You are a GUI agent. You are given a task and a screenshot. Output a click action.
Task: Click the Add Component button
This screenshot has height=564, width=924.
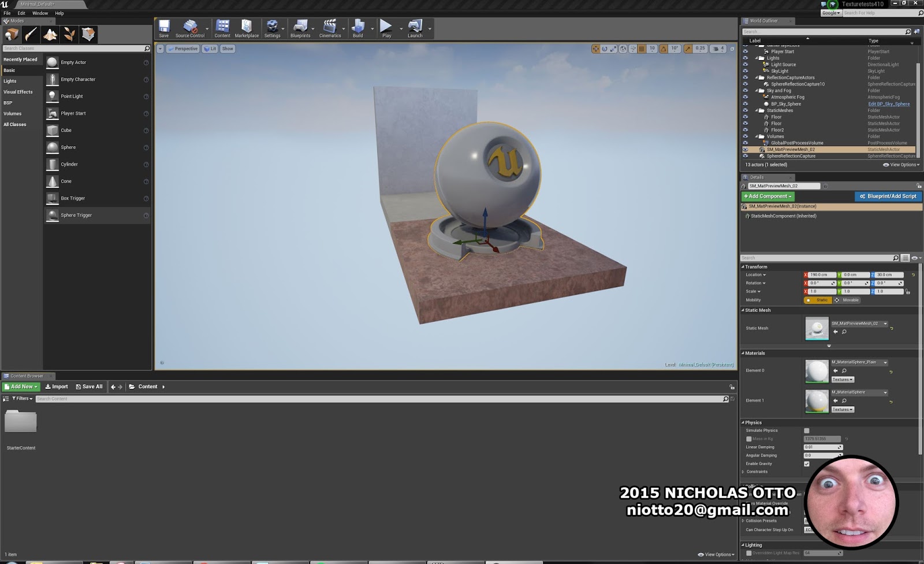tap(767, 196)
